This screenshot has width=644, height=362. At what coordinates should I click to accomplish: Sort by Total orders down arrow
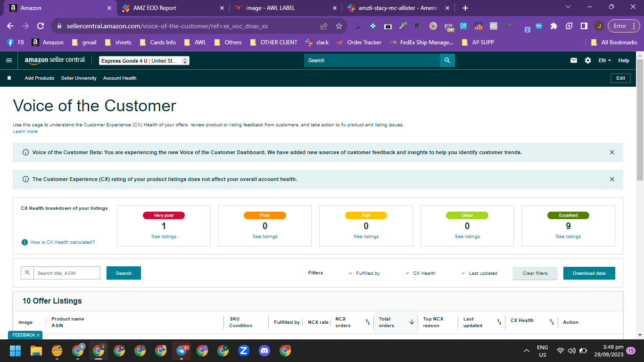[412, 322]
